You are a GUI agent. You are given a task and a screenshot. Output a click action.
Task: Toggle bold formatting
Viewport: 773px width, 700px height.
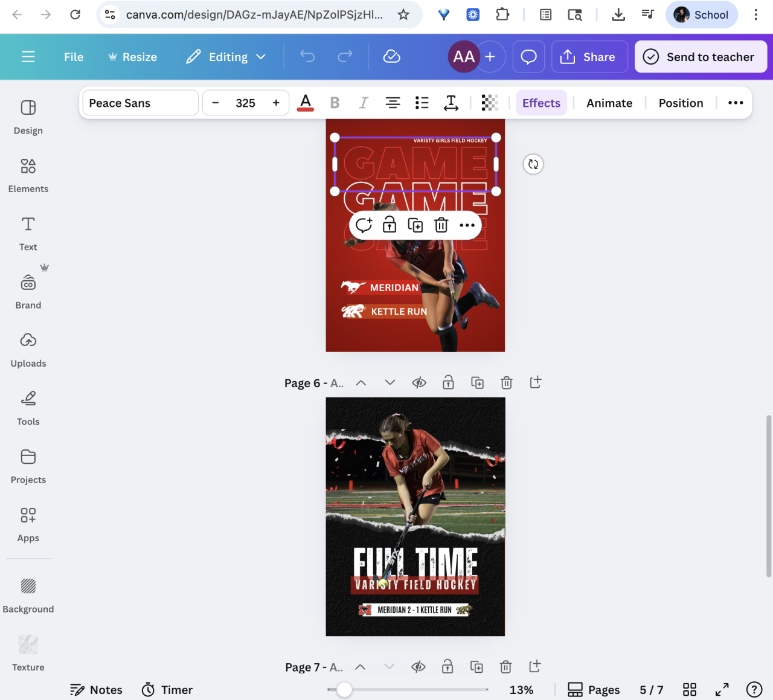click(335, 103)
